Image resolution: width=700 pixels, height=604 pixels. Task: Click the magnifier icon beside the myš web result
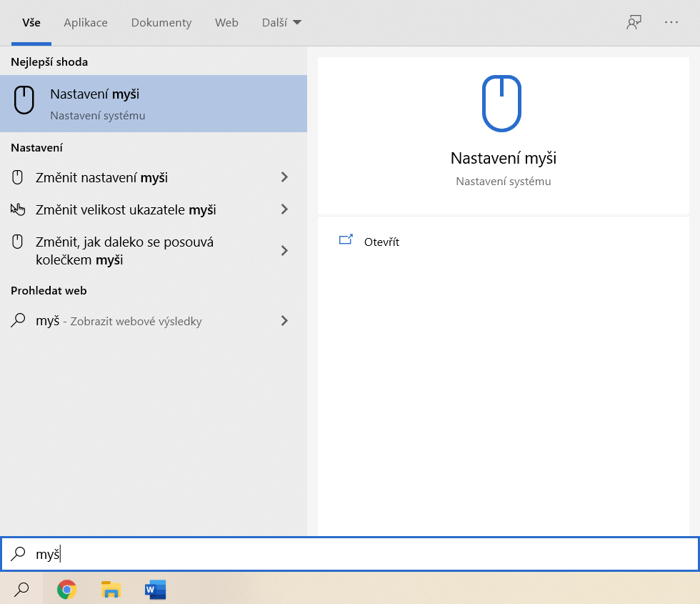pos(18,320)
